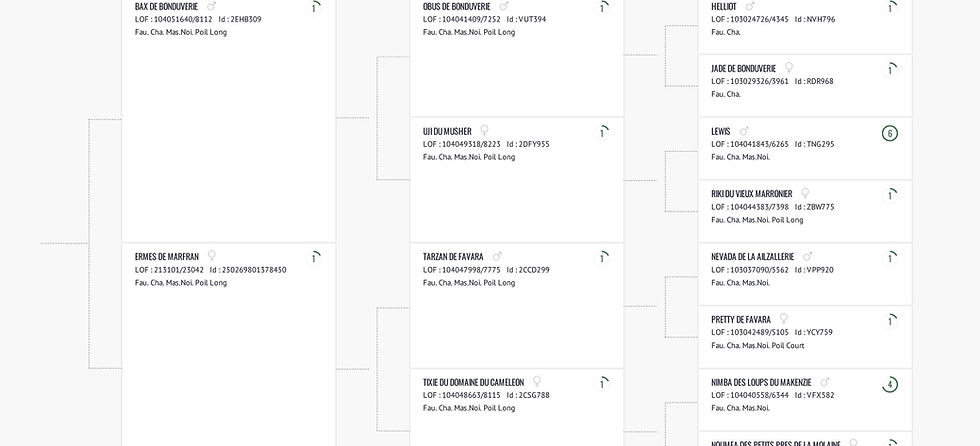Click the male symbol next to Tarzan de Favara
980x446 pixels.
(x=497, y=256)
